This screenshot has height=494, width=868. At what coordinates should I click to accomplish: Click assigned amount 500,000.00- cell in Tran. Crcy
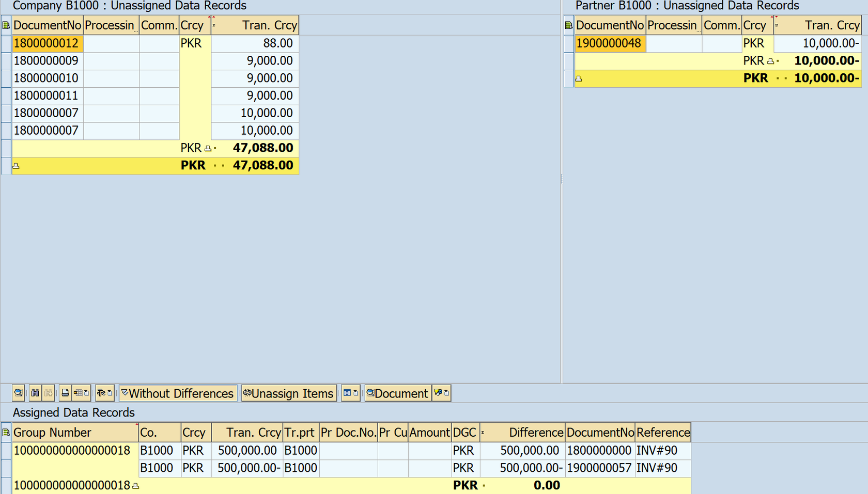(x=247, y=468)
